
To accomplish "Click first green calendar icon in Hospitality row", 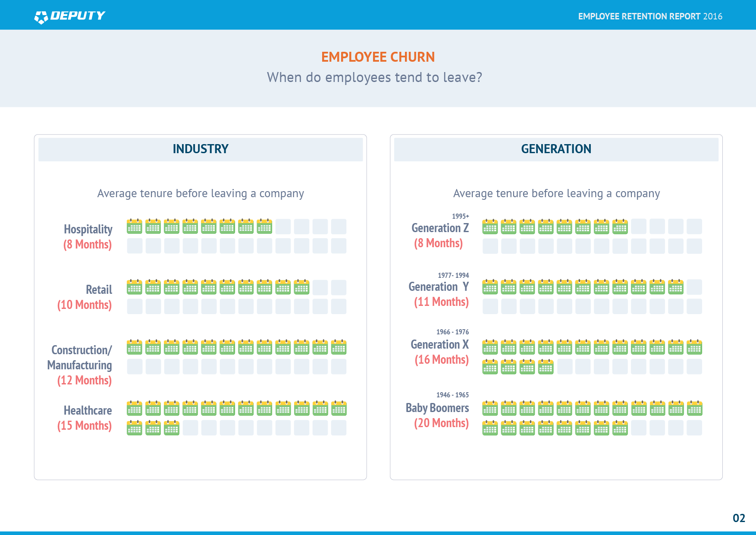I will coord(134,227).
